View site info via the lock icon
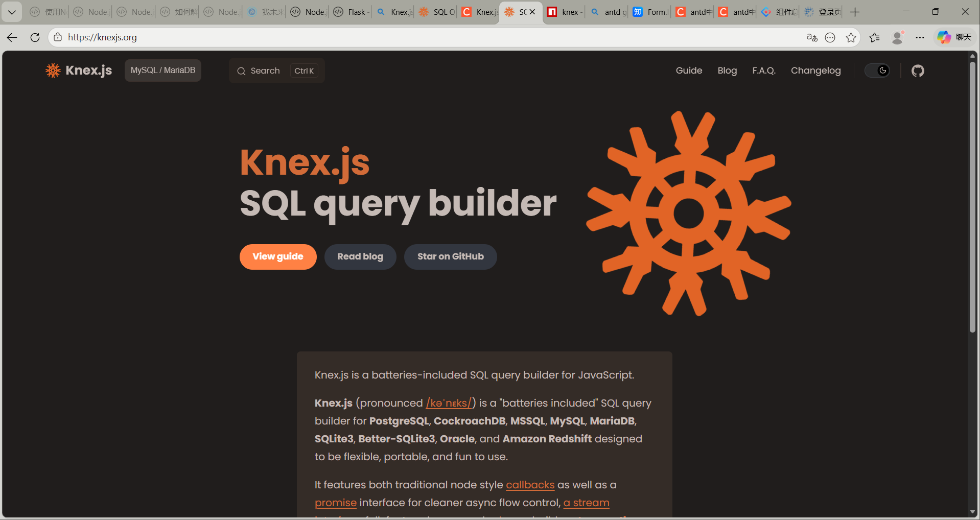 [x=58, y=37]
